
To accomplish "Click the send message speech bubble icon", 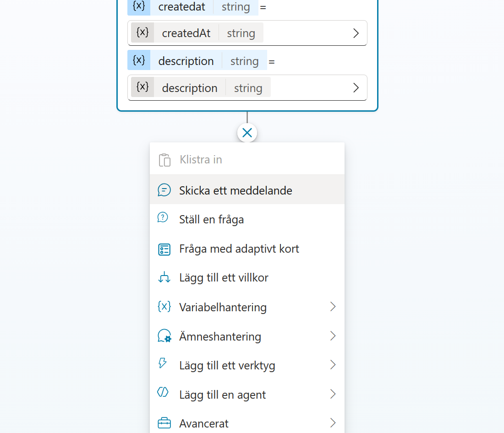I will click(x=164, y=190).
